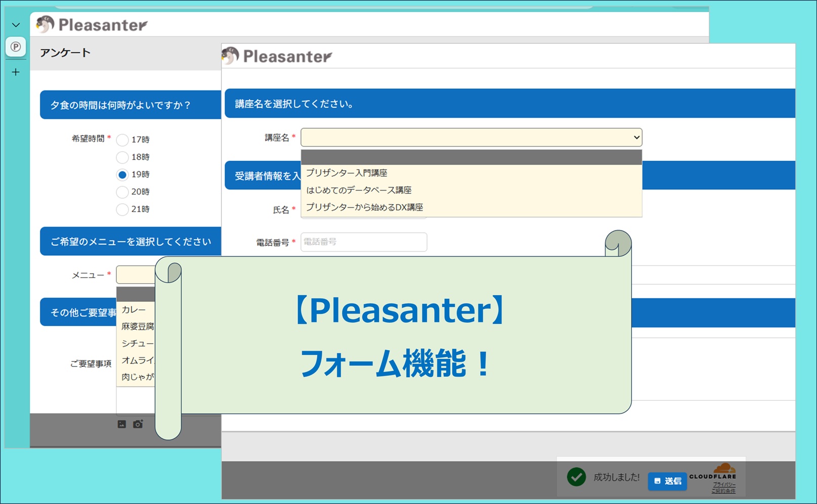Open the Cloudflare プライバシー link
Image resolution: width=817 pixels, height=504 pixels.
click(x=724, y=484)
